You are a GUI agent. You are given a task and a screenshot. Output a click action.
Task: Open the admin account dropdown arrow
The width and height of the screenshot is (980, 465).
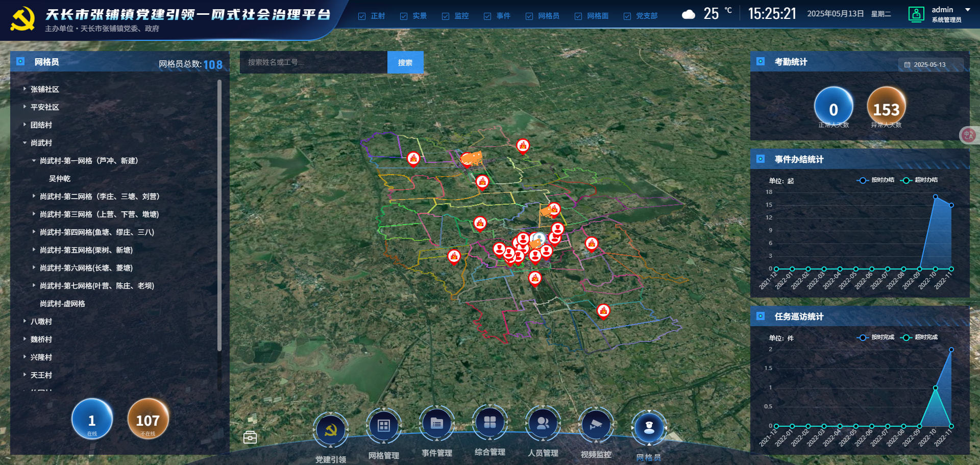967,10
